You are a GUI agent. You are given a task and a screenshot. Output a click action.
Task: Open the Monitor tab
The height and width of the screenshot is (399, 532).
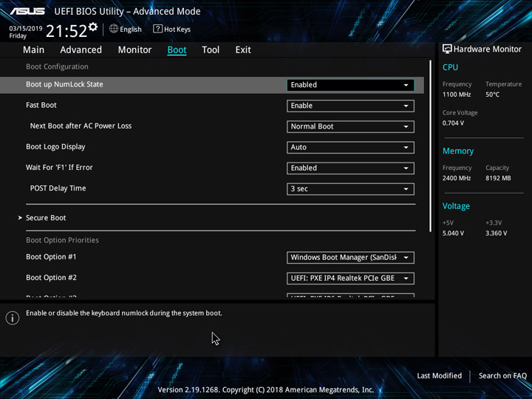point(134,50)
